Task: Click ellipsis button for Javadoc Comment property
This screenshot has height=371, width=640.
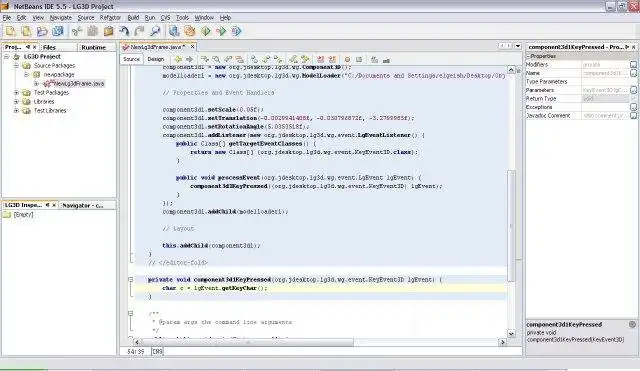Action: point(633,116)
